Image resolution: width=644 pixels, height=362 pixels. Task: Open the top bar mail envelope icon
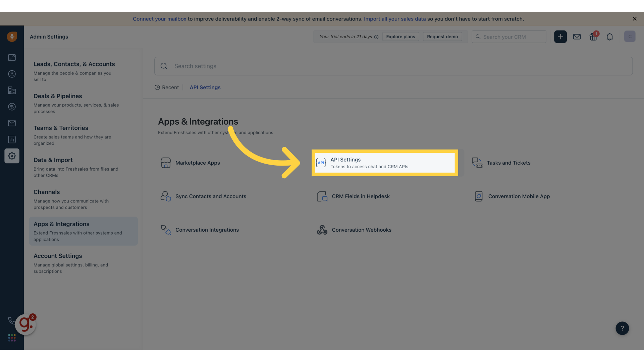(x=577, y=37)
